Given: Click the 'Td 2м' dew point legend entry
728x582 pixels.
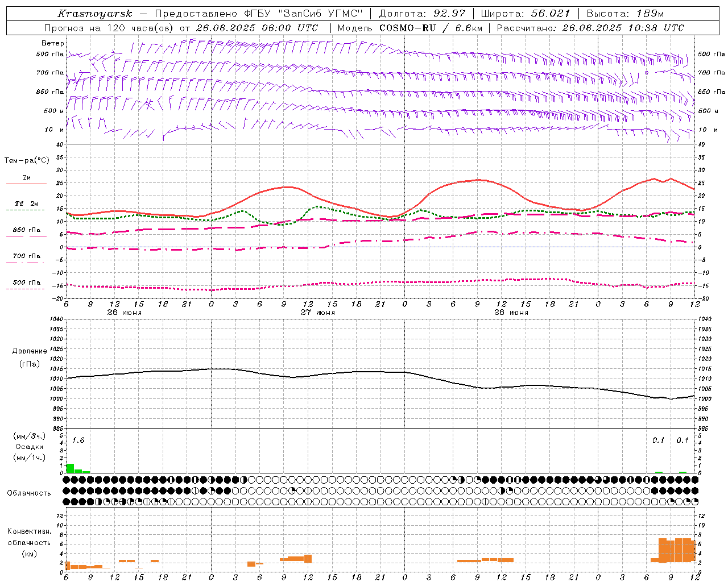Looking at the screenshot, I should click(27, 203).
